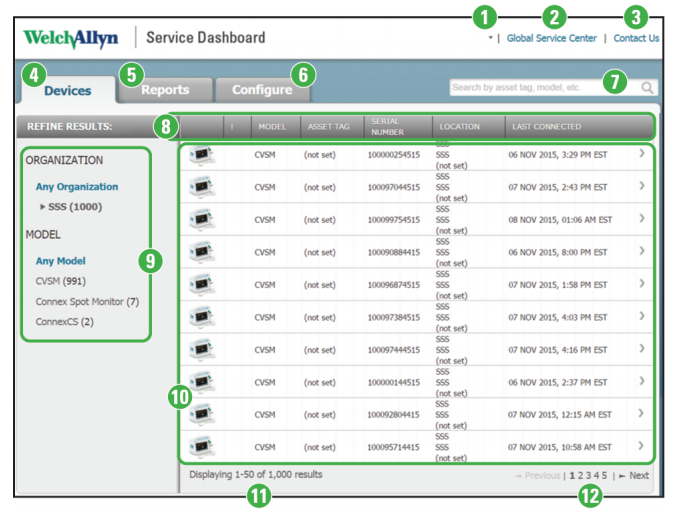Switch to the Reports tab

[x=165, y=90]
